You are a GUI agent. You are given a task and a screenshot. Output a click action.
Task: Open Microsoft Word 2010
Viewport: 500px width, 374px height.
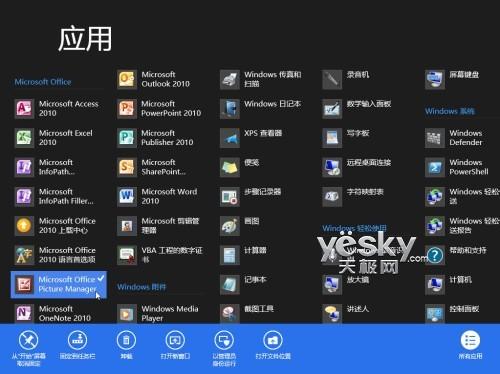(x=159, y=196)
